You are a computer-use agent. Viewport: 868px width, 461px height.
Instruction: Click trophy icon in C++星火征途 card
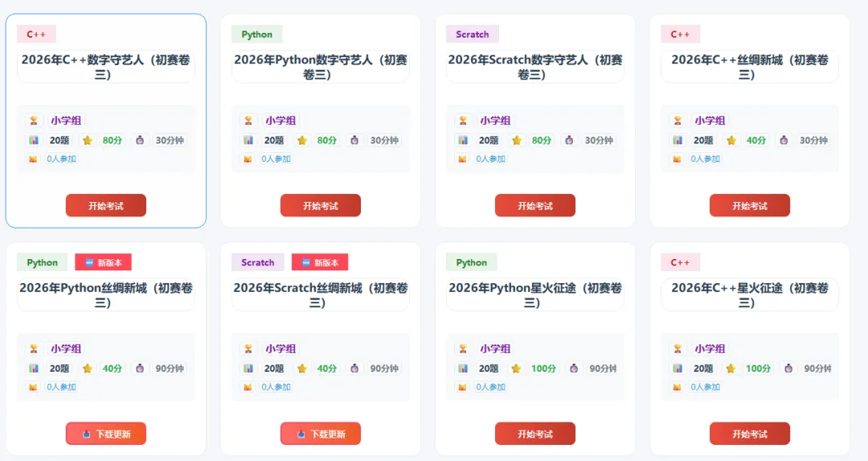678,348
